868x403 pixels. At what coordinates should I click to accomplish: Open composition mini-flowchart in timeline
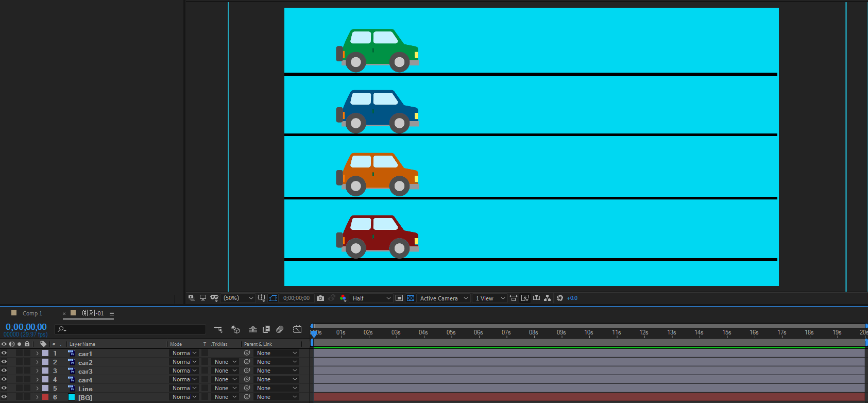(218, 329)
